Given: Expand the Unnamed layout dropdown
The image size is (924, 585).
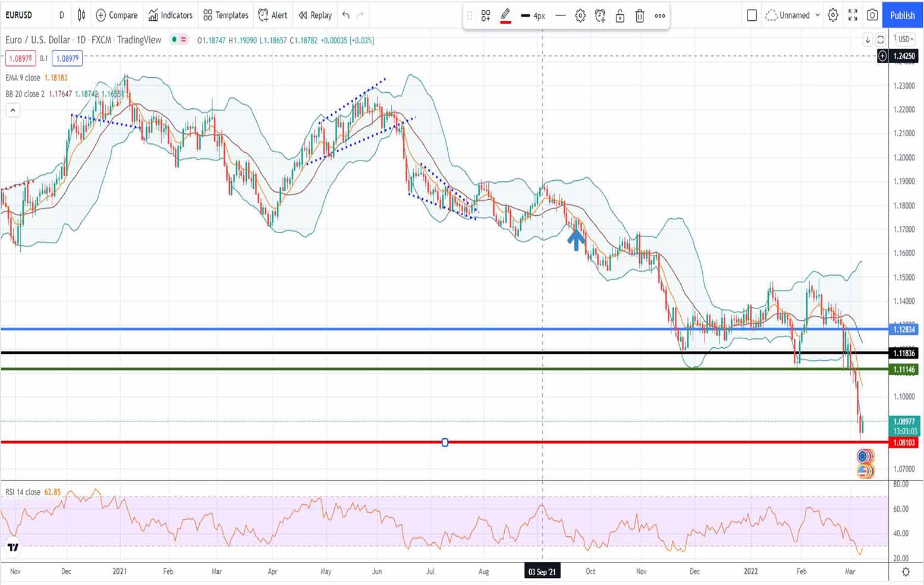Looking at the screenshot, I should (x=818, y=15).
